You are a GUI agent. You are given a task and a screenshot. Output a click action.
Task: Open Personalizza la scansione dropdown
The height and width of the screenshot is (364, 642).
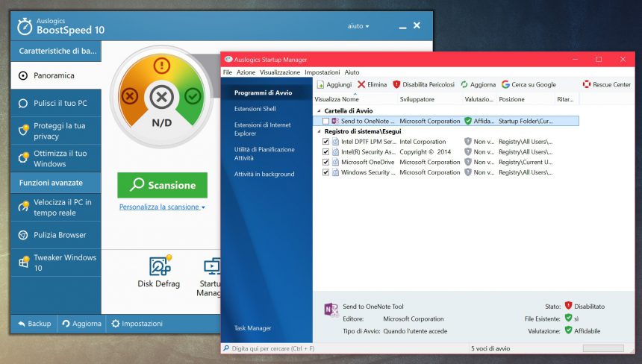tap(162, 207)
